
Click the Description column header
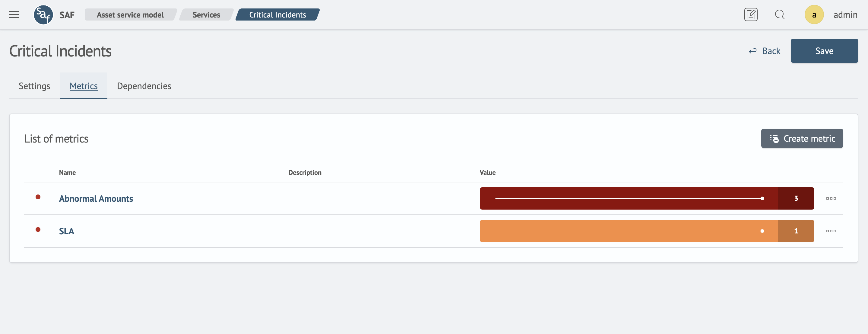(x=305, y=173)
